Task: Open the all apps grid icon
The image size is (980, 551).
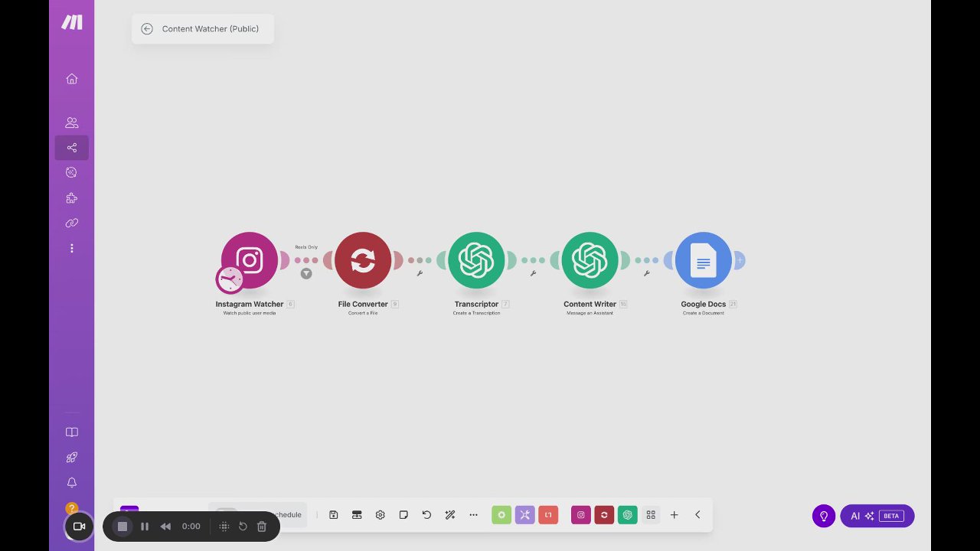Action: [651, 515]
